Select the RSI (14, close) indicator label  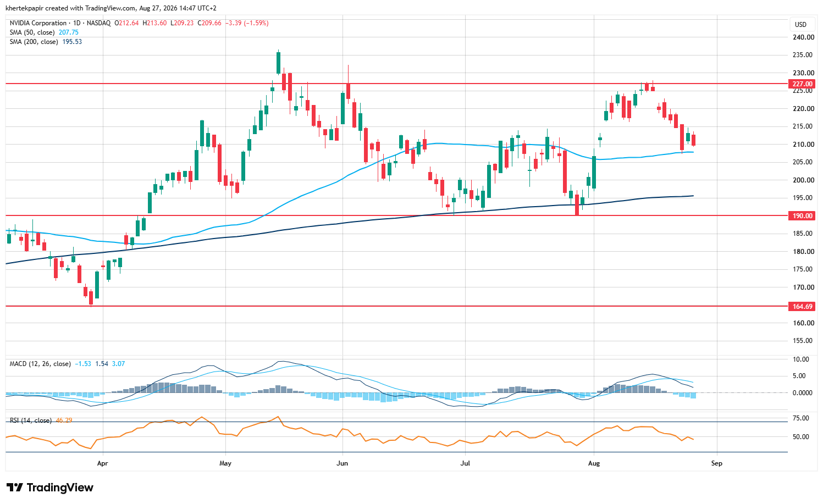(31, 420)
